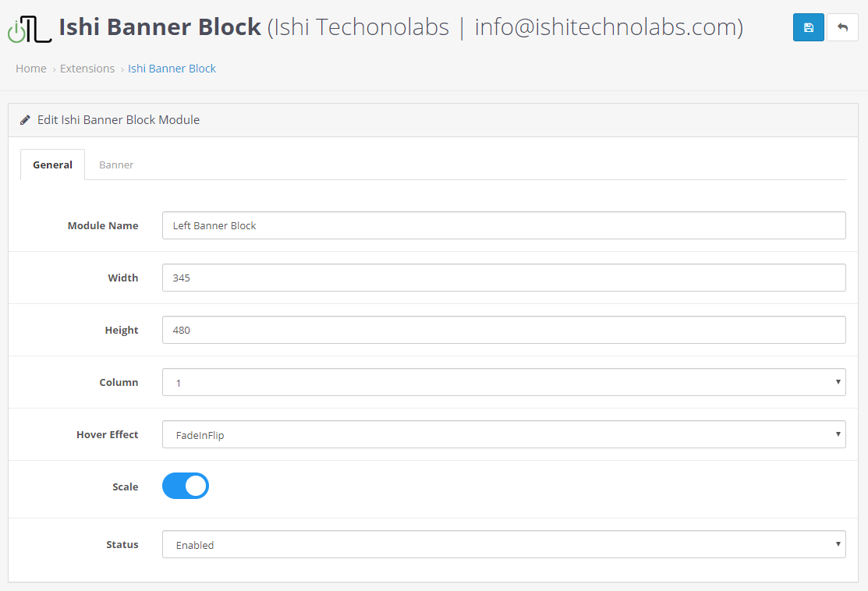The width and height of the screenshot is (868, 591).
Task: Click the blue save icon button
Action: tap(808, 27)
